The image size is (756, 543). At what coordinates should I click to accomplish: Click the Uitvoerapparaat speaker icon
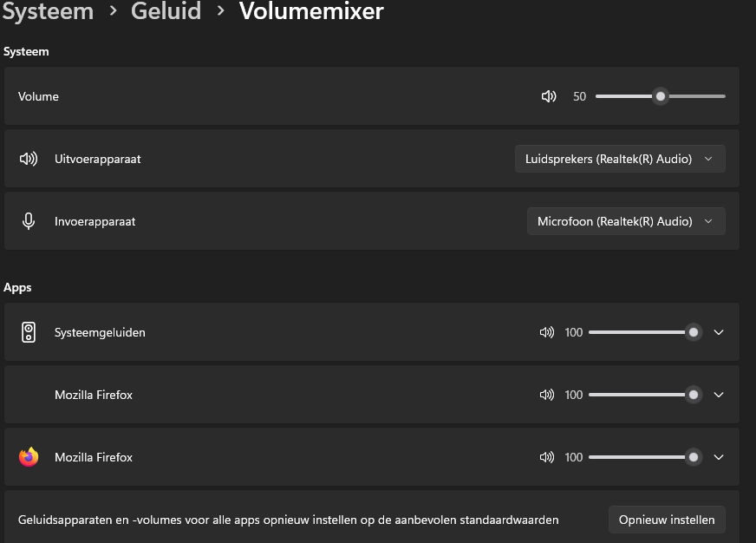coord(29,159)
